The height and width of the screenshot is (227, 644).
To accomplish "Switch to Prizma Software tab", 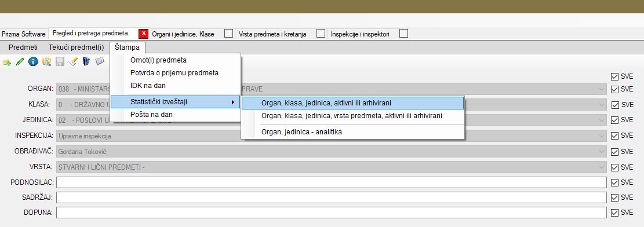I will click(24, 34).
